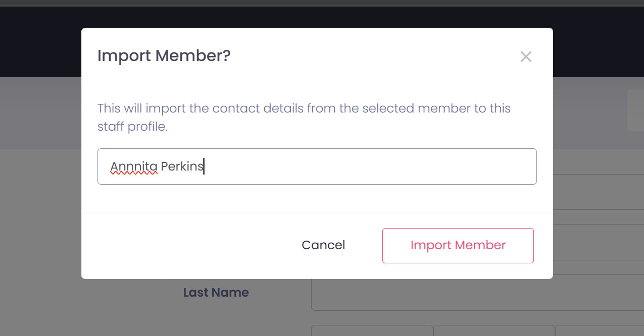Click the 'Import Member?' dialog title
This screenshot has width=644, height=336.
click(x=164, y=55)
